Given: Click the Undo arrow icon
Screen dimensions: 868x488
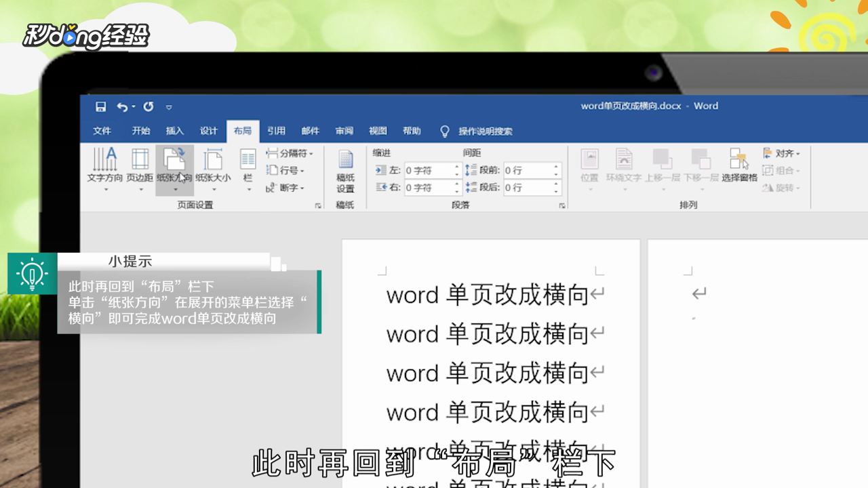Looking at the screenshot, I should click(121, 106).
